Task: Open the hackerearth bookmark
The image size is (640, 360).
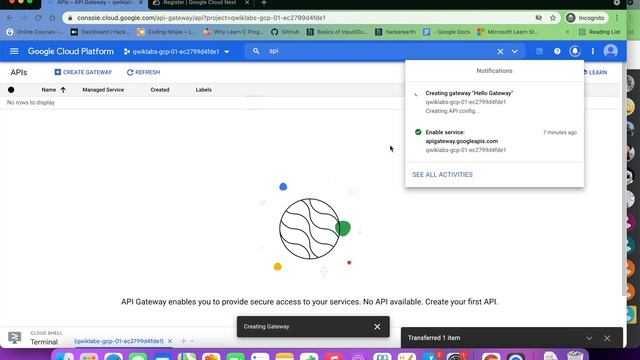Action: [395, 32]
